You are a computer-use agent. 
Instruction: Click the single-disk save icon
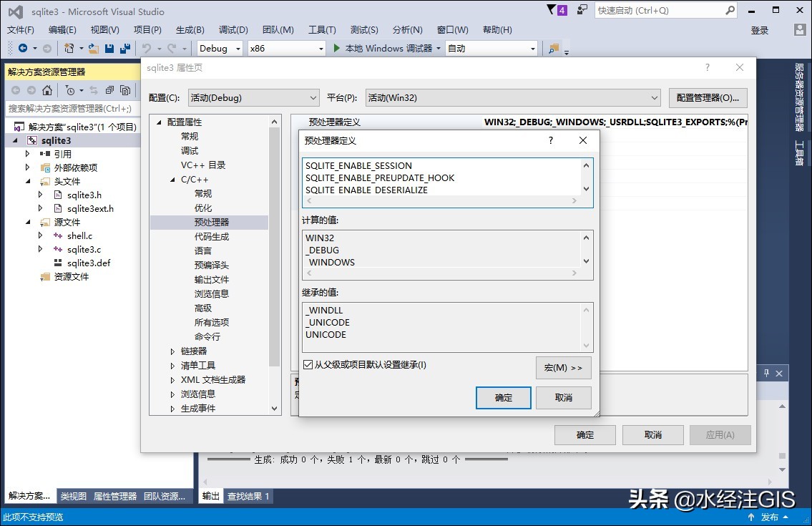109,48
